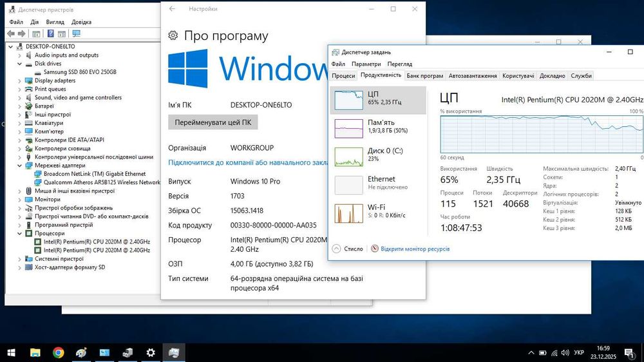
Task: Click blue Help icon in Device Manager toolbar
Action: click(x=50, y=33)
